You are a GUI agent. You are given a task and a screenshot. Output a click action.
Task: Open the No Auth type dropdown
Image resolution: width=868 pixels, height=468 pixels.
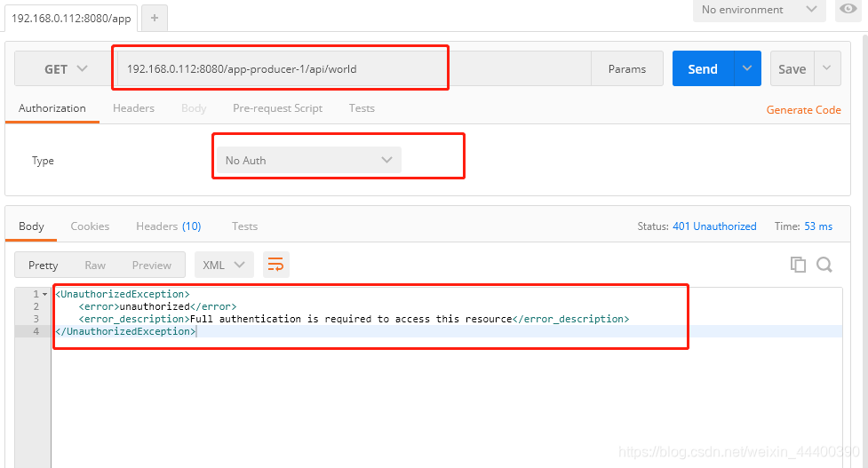pyautogui.click(x=308, y=161)
